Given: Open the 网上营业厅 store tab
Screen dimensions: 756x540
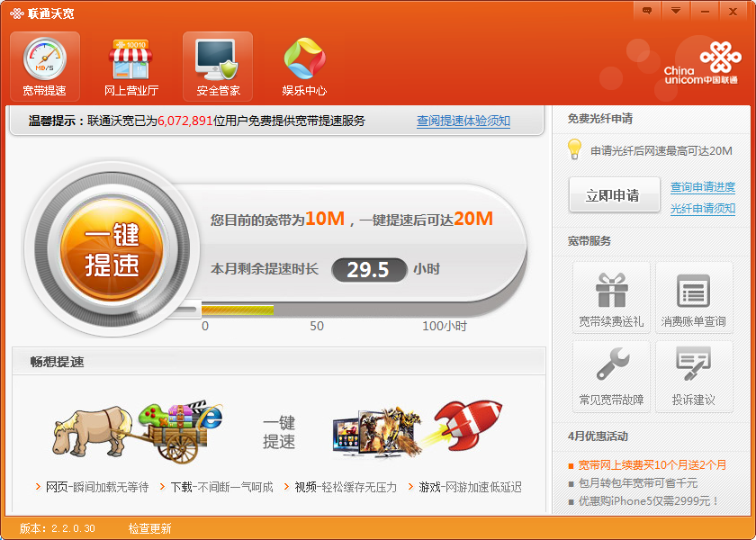Looking at the screenshot, I should click(x=131, y=67).
